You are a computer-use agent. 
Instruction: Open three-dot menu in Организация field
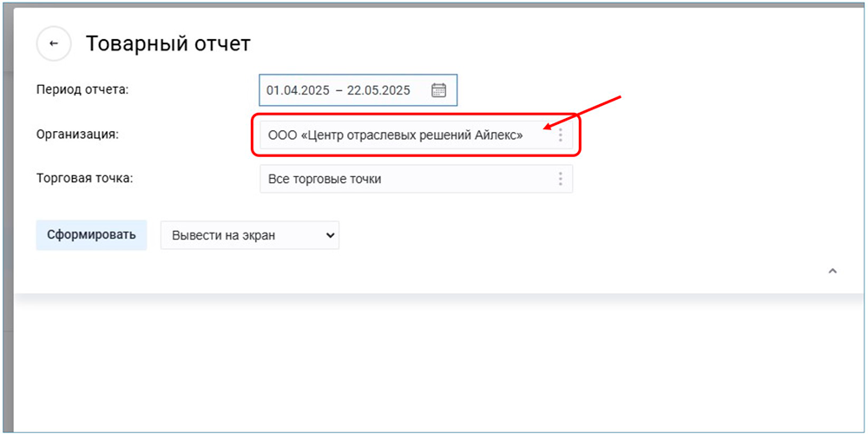click(x=560, y=135)
